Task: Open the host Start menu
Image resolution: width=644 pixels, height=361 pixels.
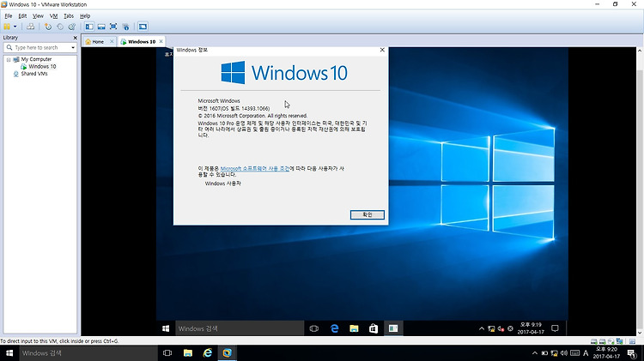Action: [9, 353]
